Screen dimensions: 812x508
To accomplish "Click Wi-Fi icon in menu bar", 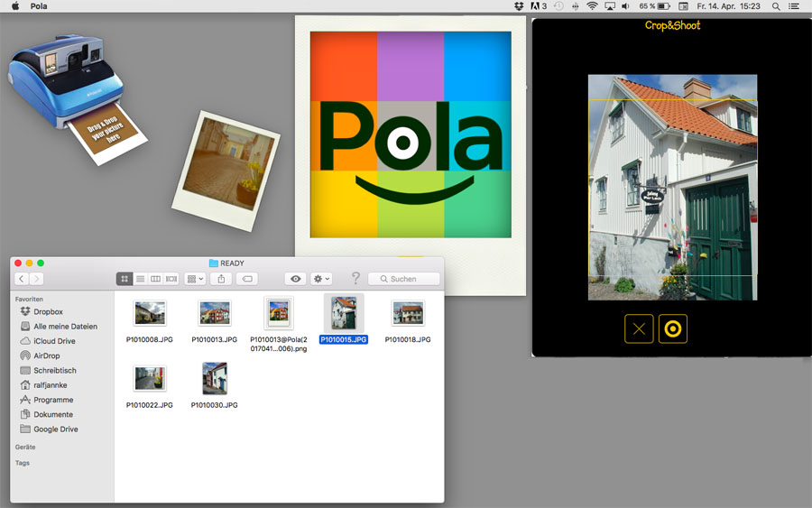I will 592,6.
